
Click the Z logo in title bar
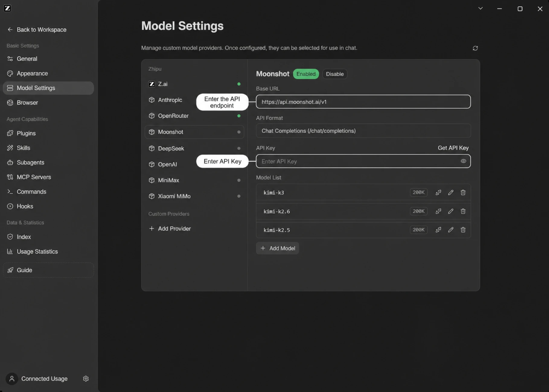click(8, 8)
